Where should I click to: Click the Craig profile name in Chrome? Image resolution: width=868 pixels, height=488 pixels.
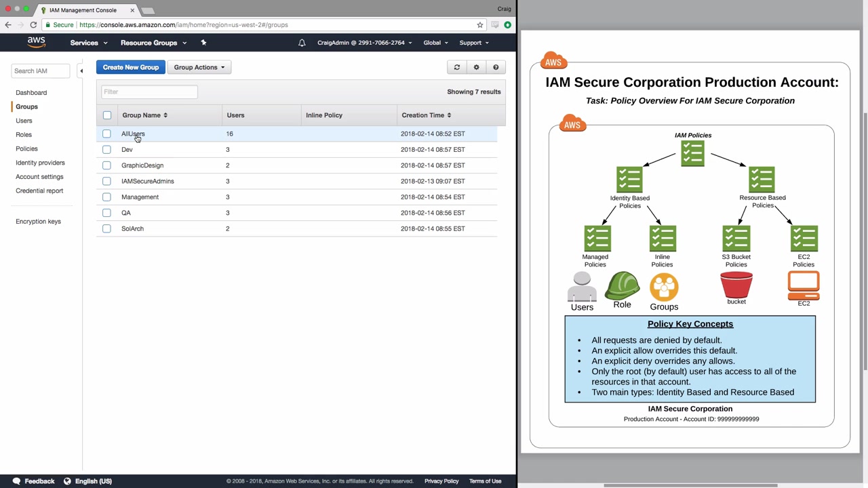click(x=504, y=9)
